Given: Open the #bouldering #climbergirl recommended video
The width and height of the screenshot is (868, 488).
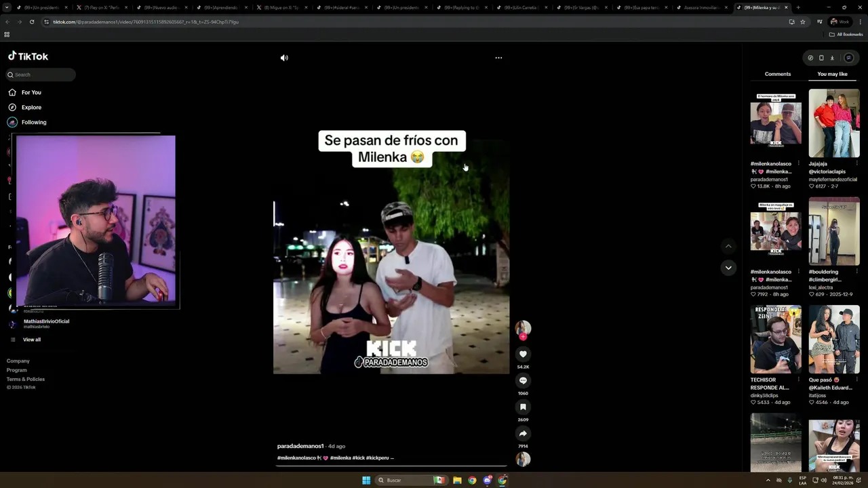Looking at the screenshot, I should pyautogui.click(x=834, y=231).
